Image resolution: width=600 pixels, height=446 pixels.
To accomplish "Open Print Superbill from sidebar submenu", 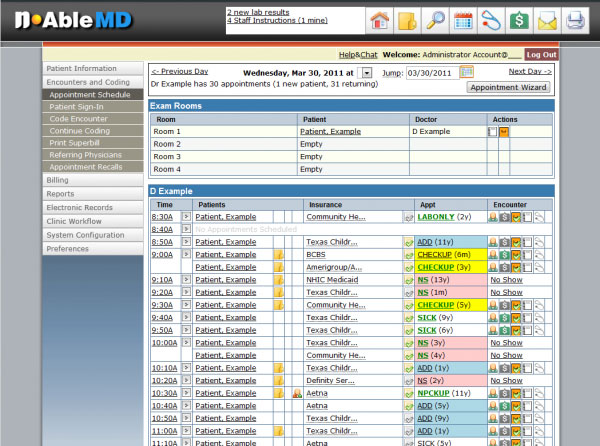I will click(93, 143).
